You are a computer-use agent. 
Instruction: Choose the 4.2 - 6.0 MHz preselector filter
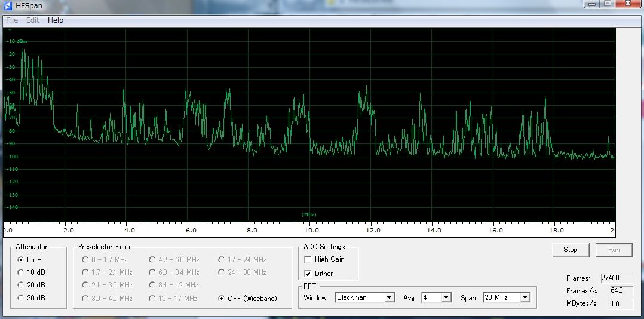pyautogui.click(x=174, y=259)
